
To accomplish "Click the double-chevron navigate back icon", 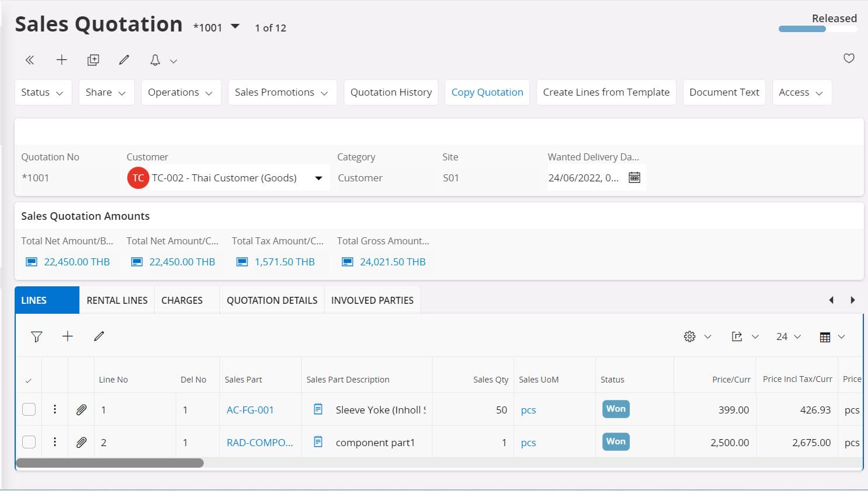I will (30, 60).
